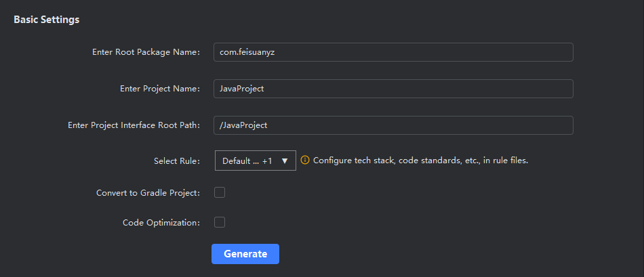Click the 'Code Optimization:' label text
Screen dimensions: 644x277
161,222
